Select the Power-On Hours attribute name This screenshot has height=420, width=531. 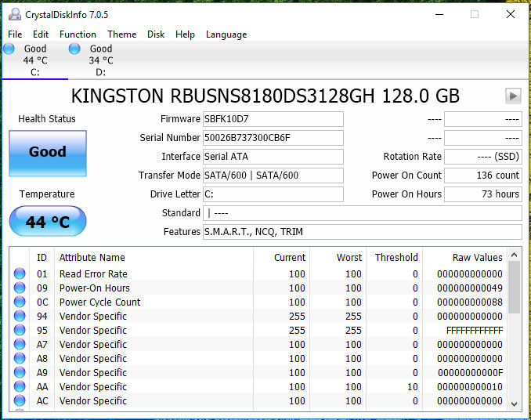(x=95, y=288)
